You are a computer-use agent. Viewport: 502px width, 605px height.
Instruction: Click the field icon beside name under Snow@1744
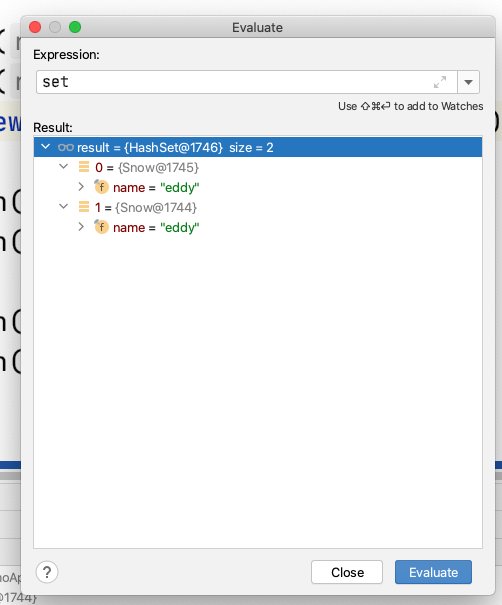click(101, 227)
